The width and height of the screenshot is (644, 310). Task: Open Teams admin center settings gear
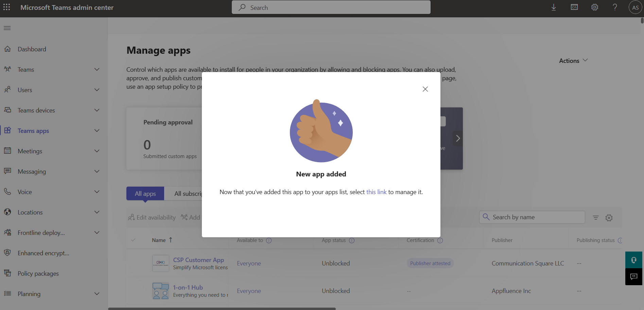594,7
